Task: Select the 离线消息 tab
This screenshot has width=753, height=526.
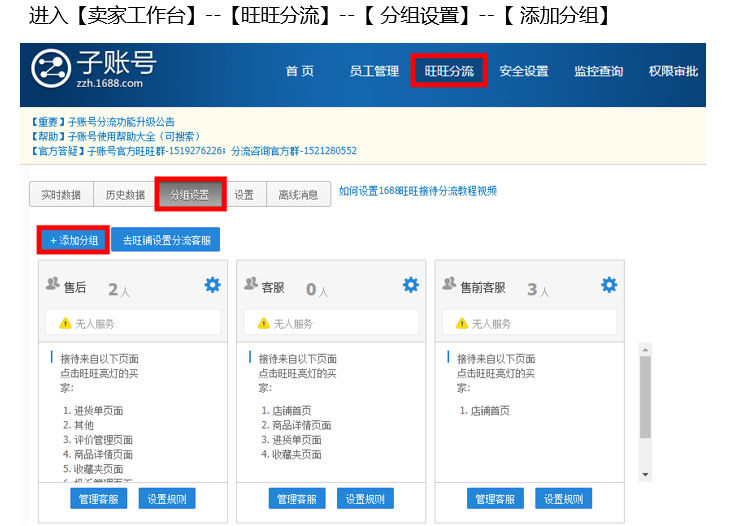Action: point(298,194)
